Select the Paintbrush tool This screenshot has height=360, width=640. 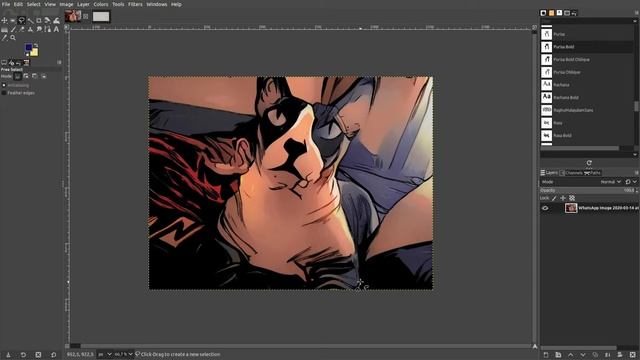(13, 29)
